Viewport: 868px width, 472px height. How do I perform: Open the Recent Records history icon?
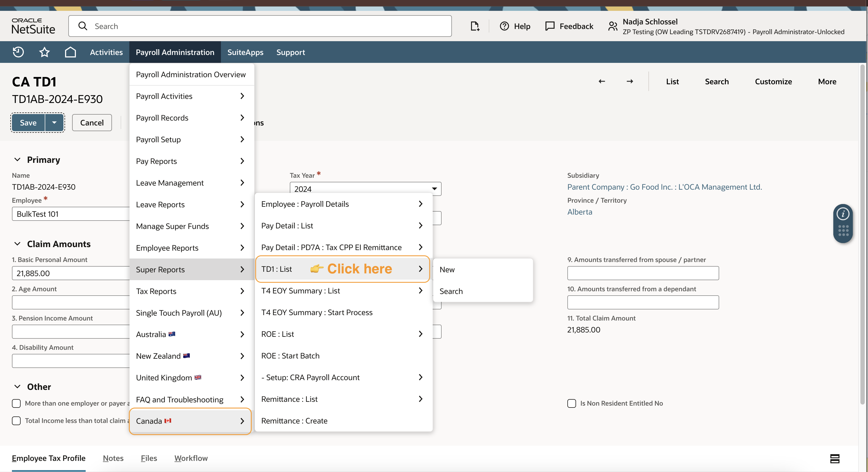tap(18, 52)
